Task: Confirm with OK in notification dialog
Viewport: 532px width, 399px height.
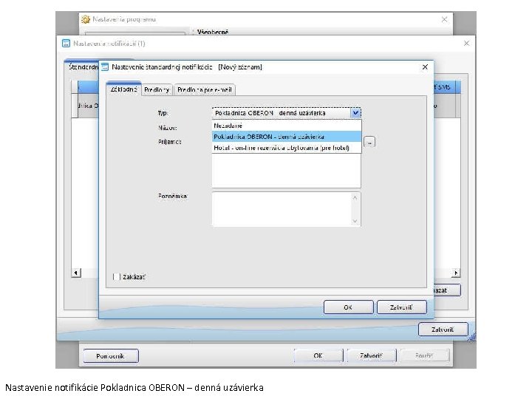Action: pyautogui.click(x=348, y=307)
